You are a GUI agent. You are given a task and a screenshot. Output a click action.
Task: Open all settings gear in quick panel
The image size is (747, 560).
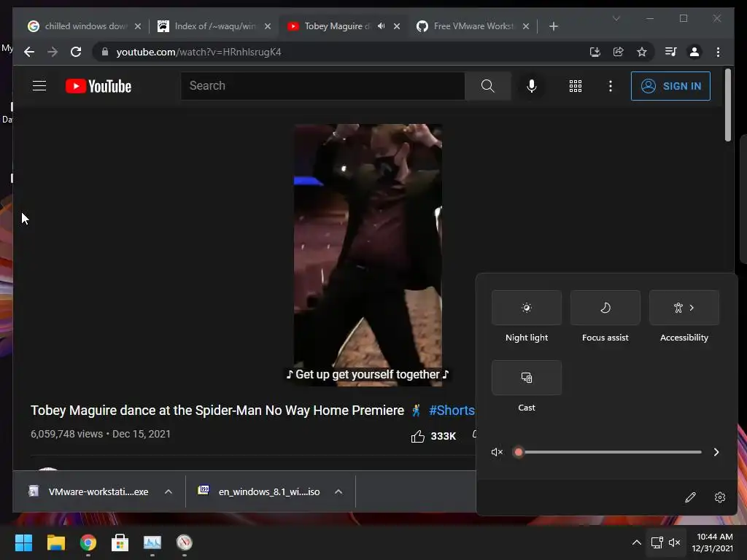[720, 497]
